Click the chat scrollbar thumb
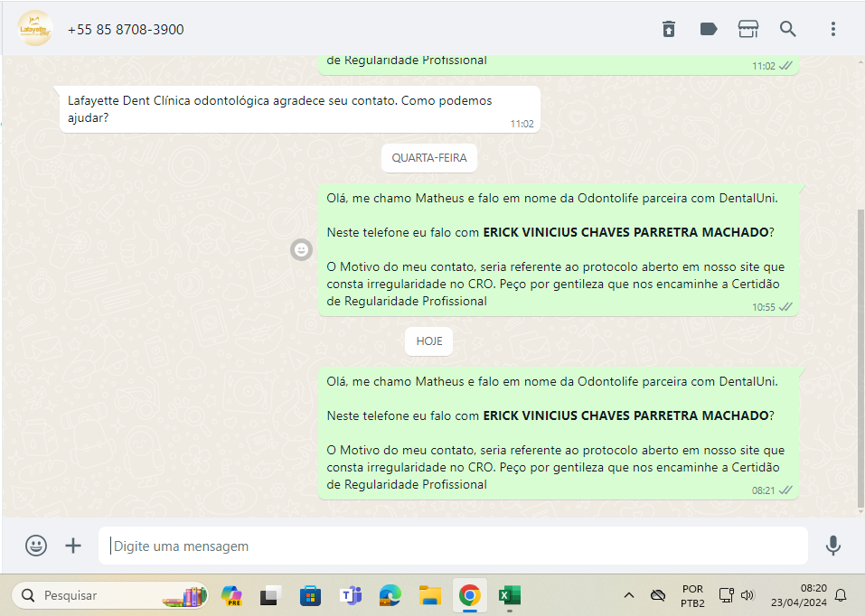 [x=860, y=359]
